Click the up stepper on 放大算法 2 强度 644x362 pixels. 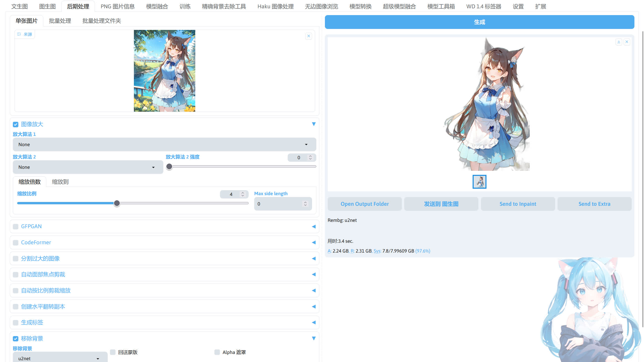point(310,156)
